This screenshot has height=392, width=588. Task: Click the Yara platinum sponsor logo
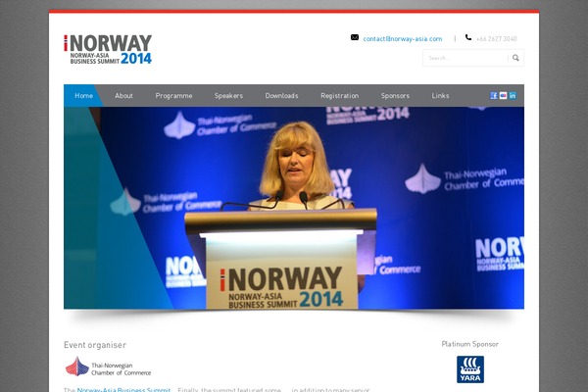click(470, 369)
